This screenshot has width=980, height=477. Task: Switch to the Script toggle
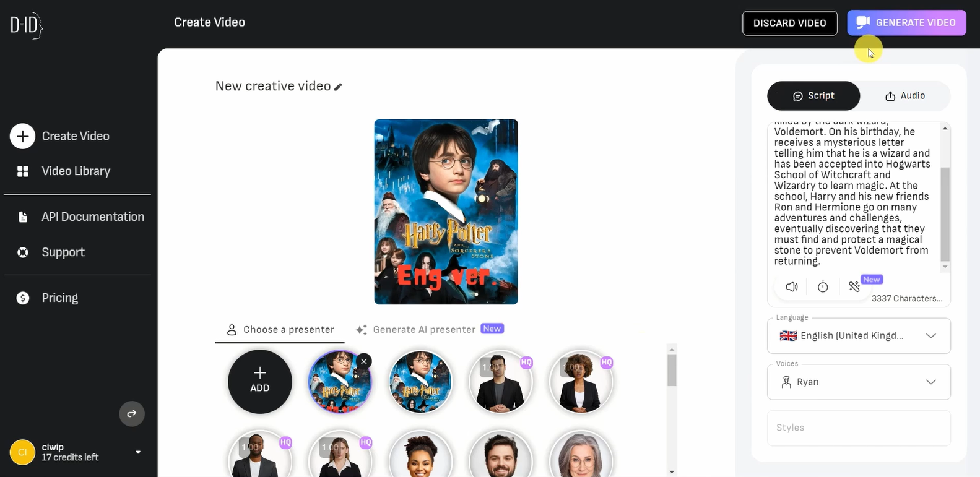tap(813, 96)
